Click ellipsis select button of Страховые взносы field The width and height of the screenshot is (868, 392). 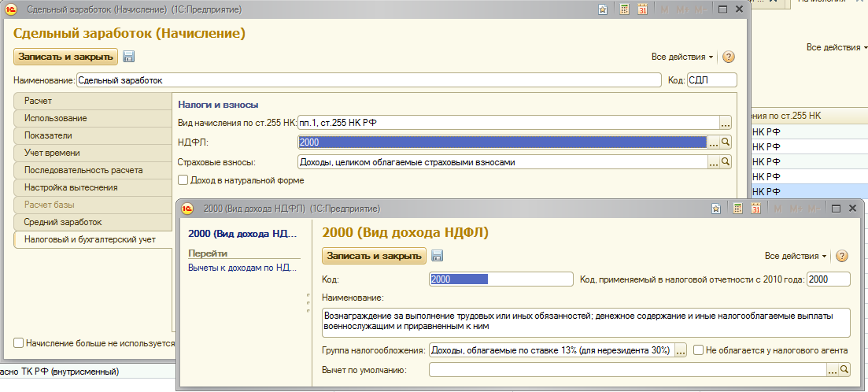coord(714,162)
